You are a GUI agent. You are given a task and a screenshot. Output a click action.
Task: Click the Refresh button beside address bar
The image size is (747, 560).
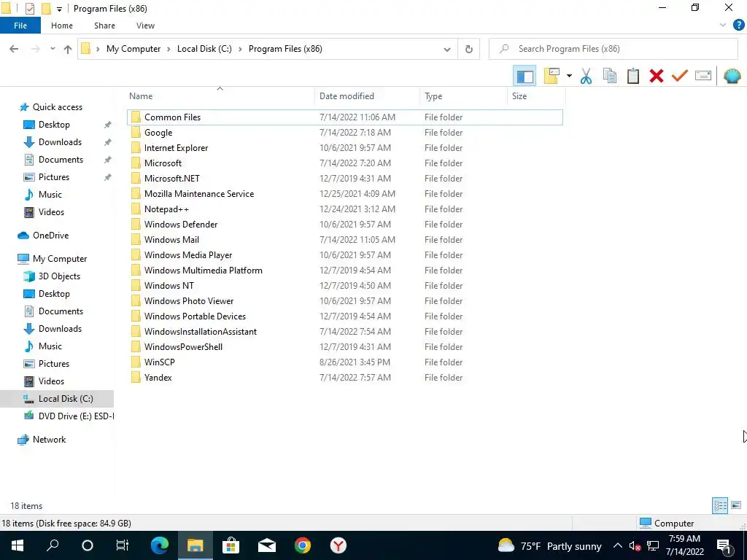[x=469, y=49]
